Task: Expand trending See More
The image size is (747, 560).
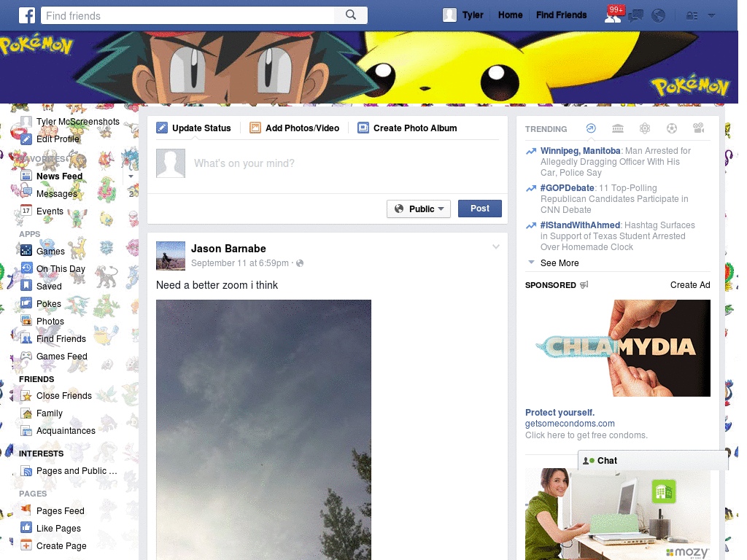Action: click(x=560, y=262)
